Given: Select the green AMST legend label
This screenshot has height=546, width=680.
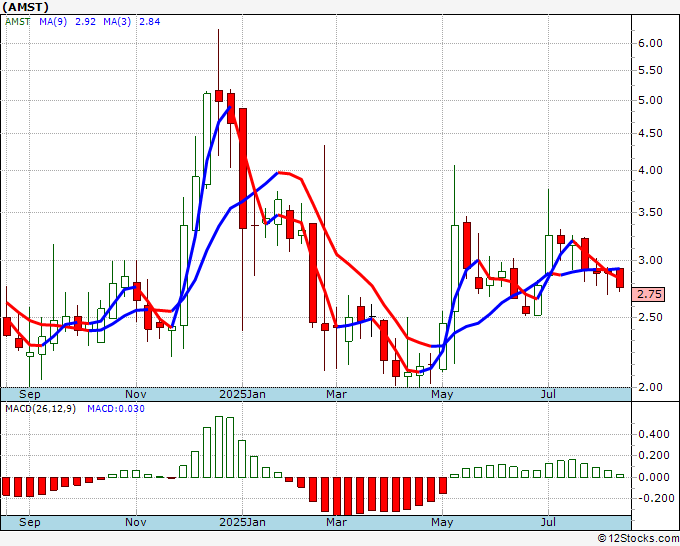Looking at the screenshot, I should [x=17, y=22].
